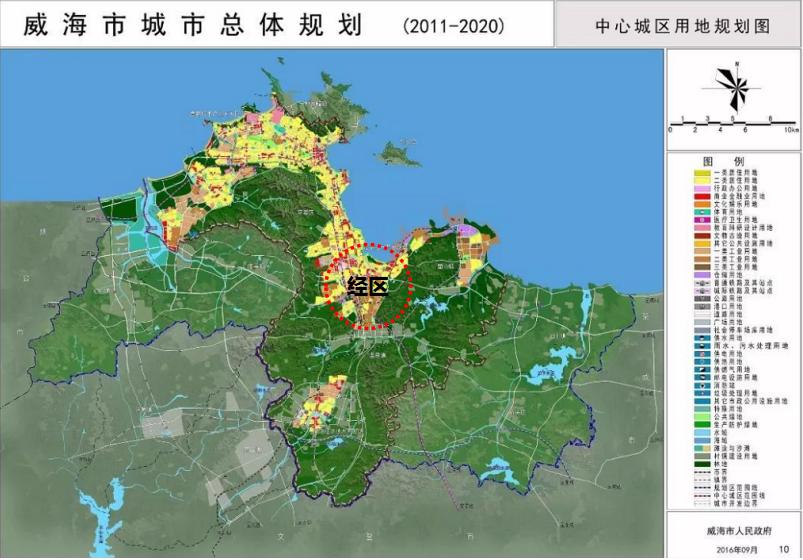803x560 pixels.
Task: Click the page number 10
Action: tap(784, 549)
